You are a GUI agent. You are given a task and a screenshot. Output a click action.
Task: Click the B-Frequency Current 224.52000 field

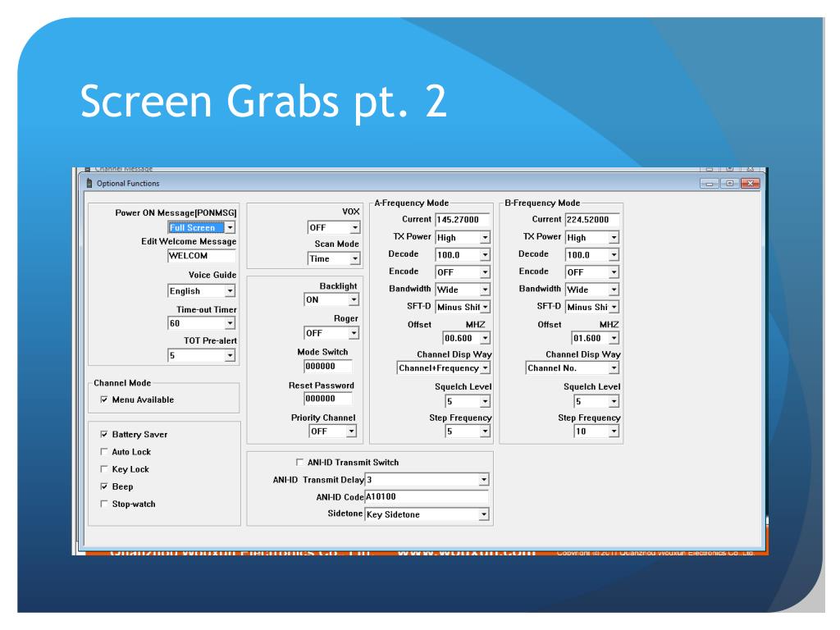tap(592, 220)
